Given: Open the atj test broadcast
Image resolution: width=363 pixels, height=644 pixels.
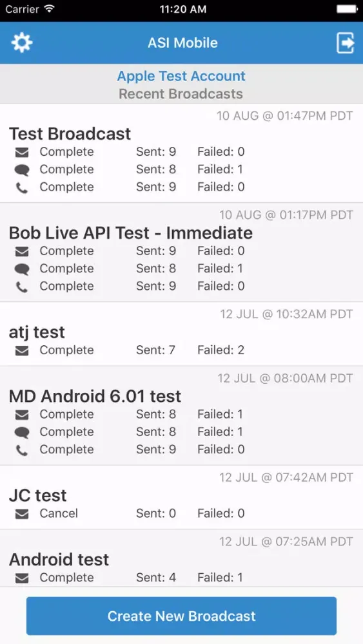Looking at the screenshot, I should point(181,334).
